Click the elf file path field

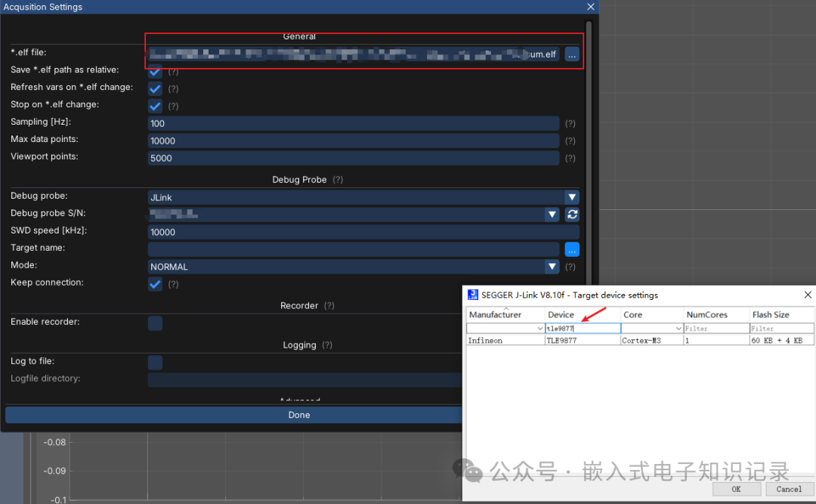354,54
